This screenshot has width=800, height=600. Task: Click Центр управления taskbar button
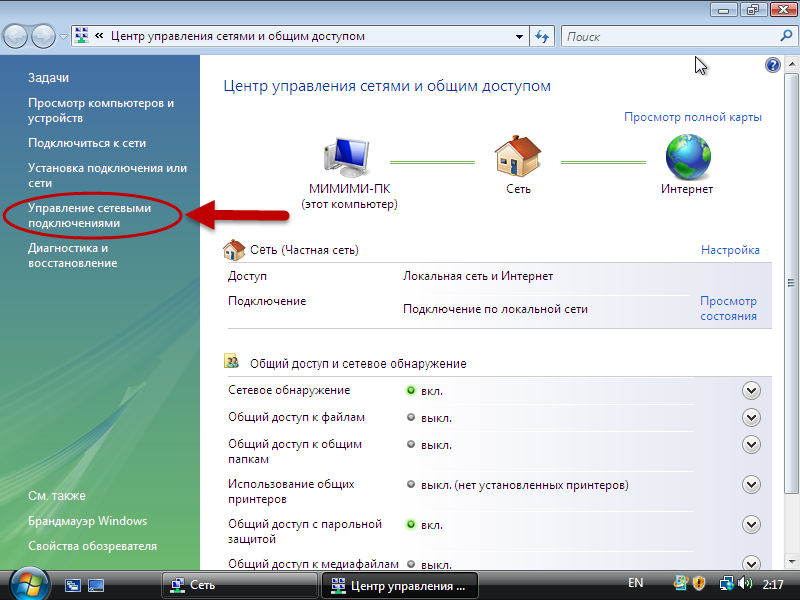tap(399, 585)
